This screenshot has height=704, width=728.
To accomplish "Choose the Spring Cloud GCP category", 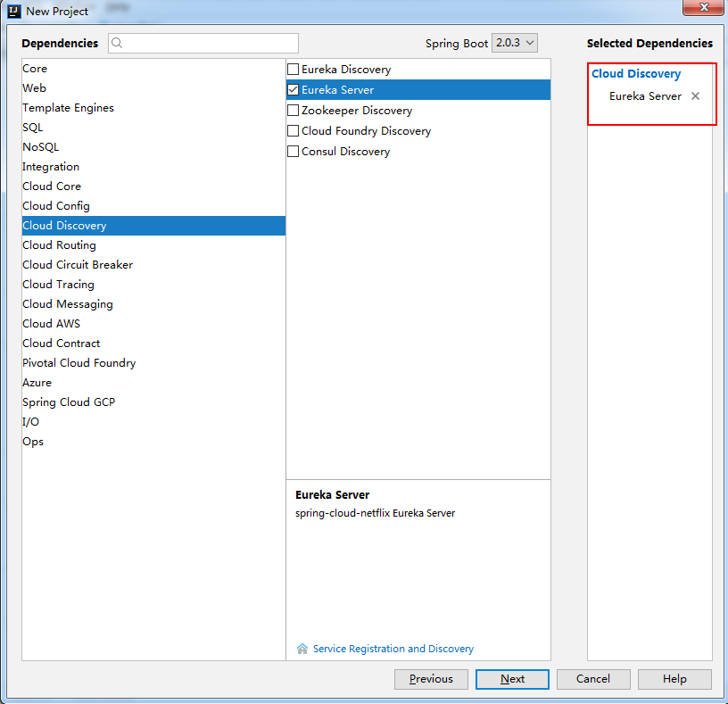I will [153, 402].
